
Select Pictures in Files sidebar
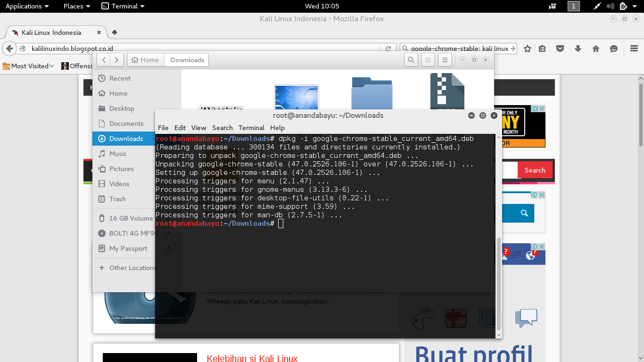coord(124,169)
